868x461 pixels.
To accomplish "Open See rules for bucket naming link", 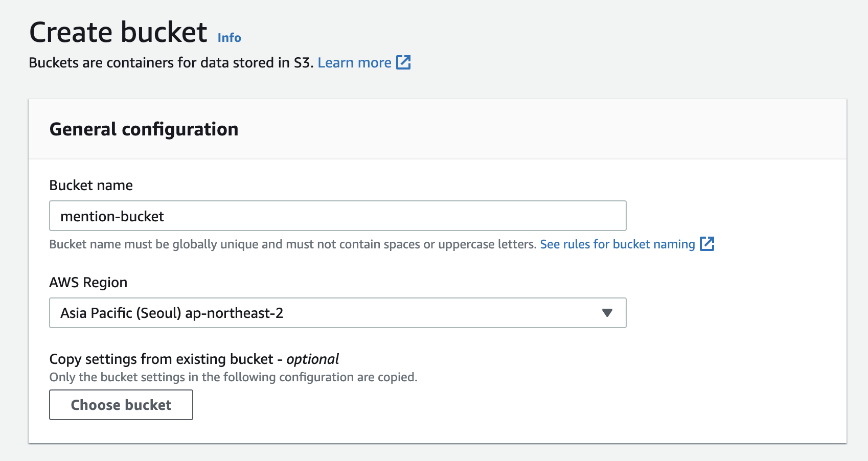I will [617, 244].
